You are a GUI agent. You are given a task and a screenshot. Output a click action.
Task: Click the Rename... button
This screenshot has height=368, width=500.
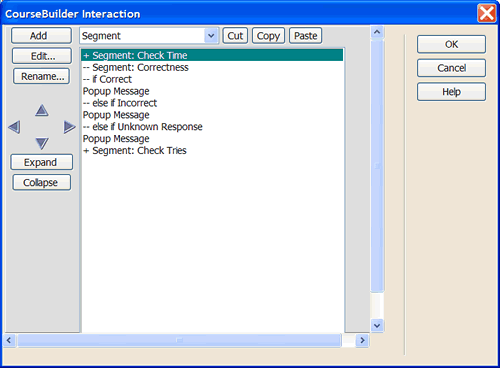point(42,76)
